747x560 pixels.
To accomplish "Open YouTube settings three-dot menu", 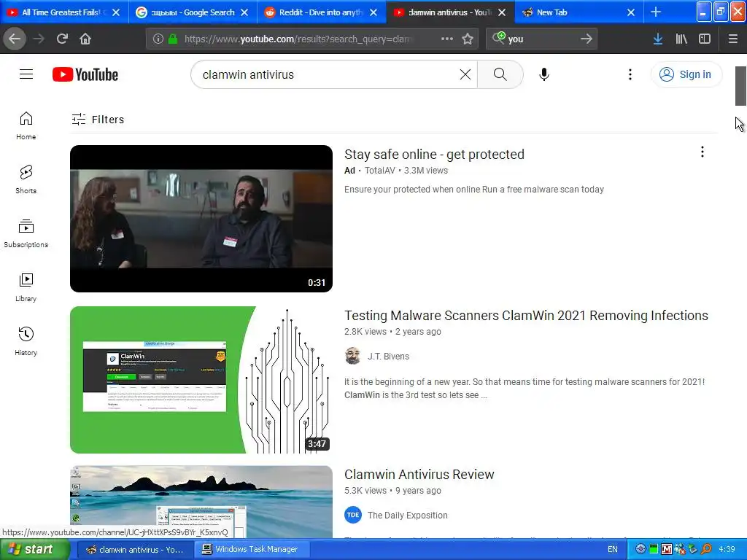I will click(x=630, y=74).
